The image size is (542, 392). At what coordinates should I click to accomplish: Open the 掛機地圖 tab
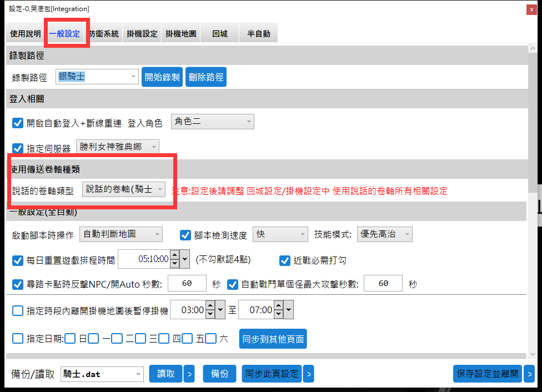pyautogui.click(x=180, y=33)
